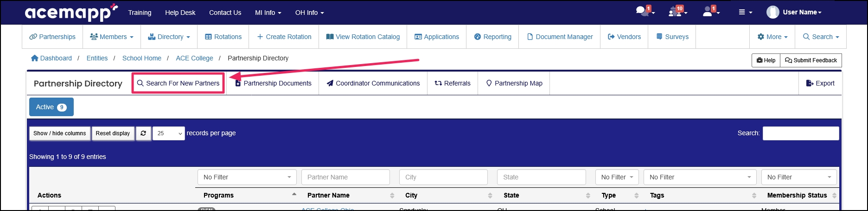
Task: Click Create Rotation
Action: point(284,37)
